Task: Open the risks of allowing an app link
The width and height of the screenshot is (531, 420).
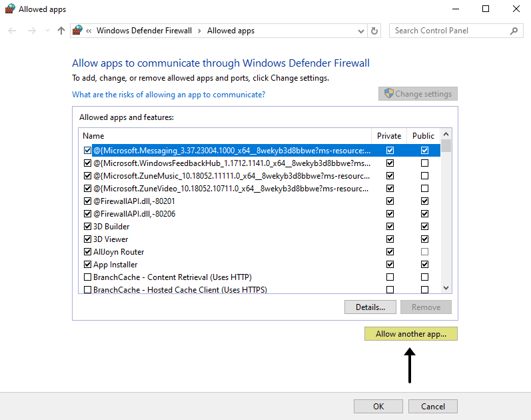Action: pyautogui.click(x=169, y=95)
